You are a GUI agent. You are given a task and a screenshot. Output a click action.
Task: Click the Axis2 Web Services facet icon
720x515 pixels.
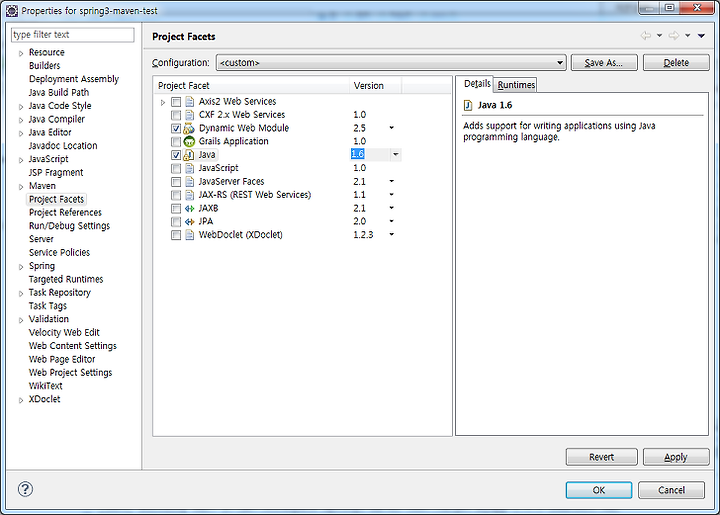pyautogui.click(x=189, y=101)
